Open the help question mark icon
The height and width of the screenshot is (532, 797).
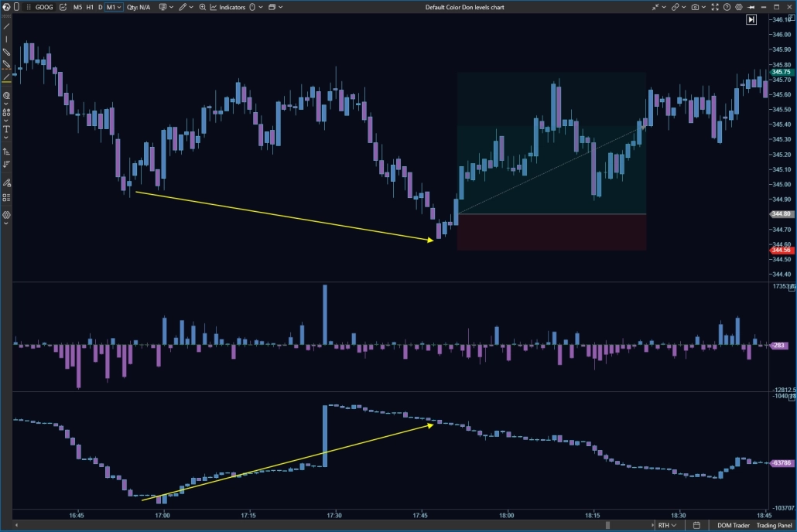(x=727, y=7)
